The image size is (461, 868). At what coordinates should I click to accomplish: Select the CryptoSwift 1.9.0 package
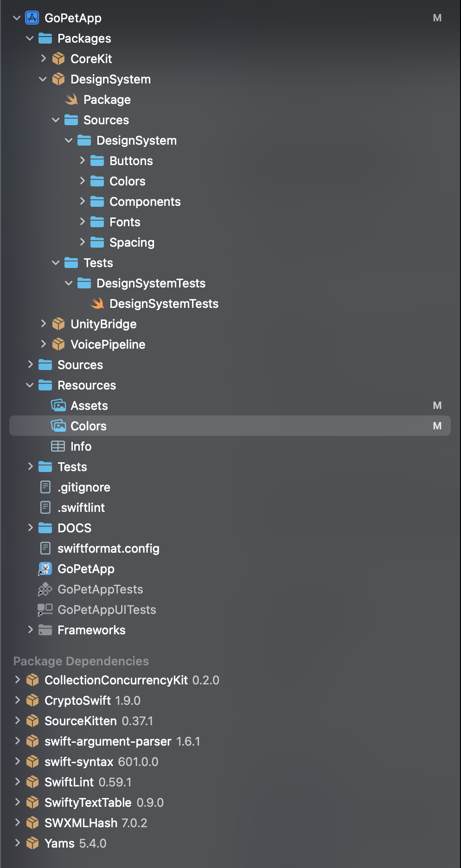(92, 701)
